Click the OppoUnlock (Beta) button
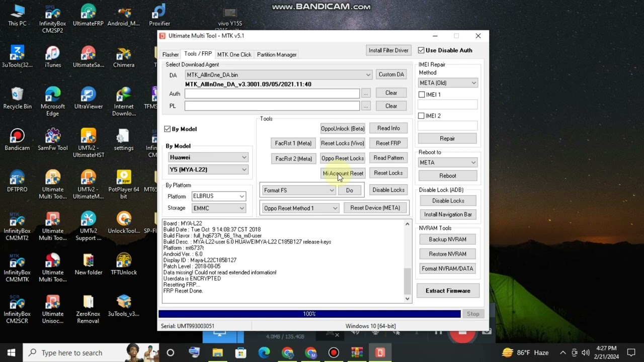This screenshot has width=644, height=362. pos(343,129)
